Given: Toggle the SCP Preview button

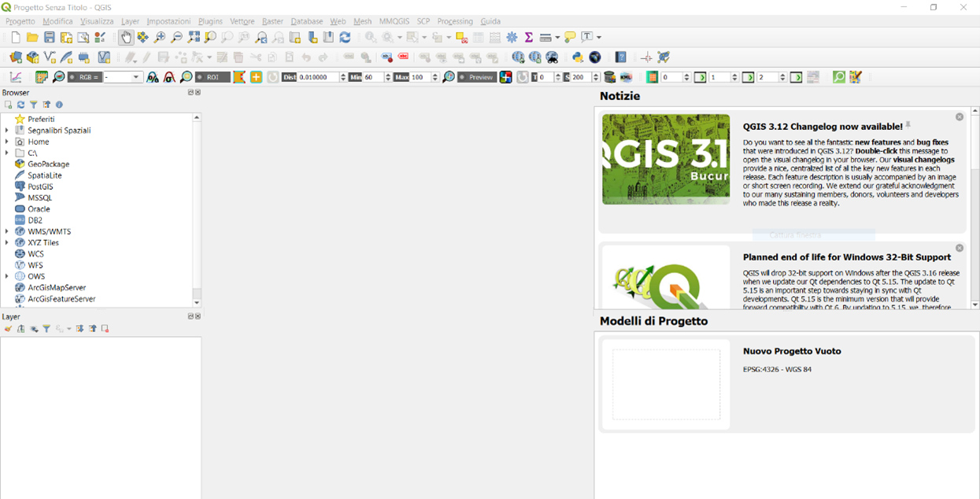Looking at the screenshot, I should [x=476, y=77].
